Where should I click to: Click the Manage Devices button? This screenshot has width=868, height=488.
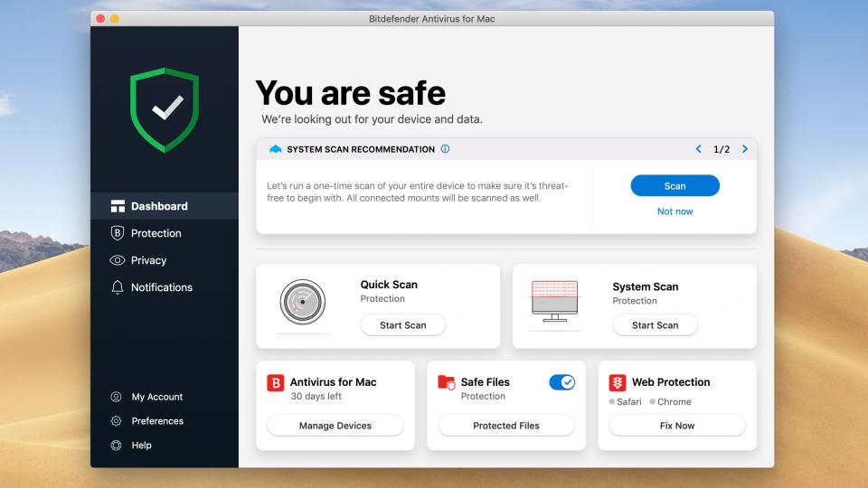335,426
